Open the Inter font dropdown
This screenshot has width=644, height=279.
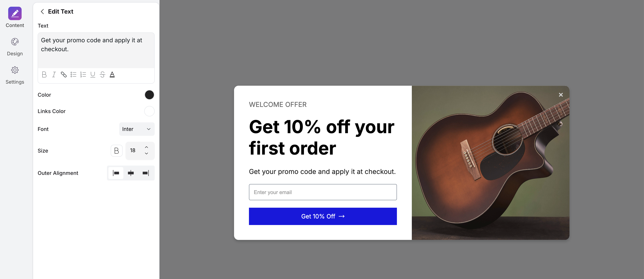[137, 129]
